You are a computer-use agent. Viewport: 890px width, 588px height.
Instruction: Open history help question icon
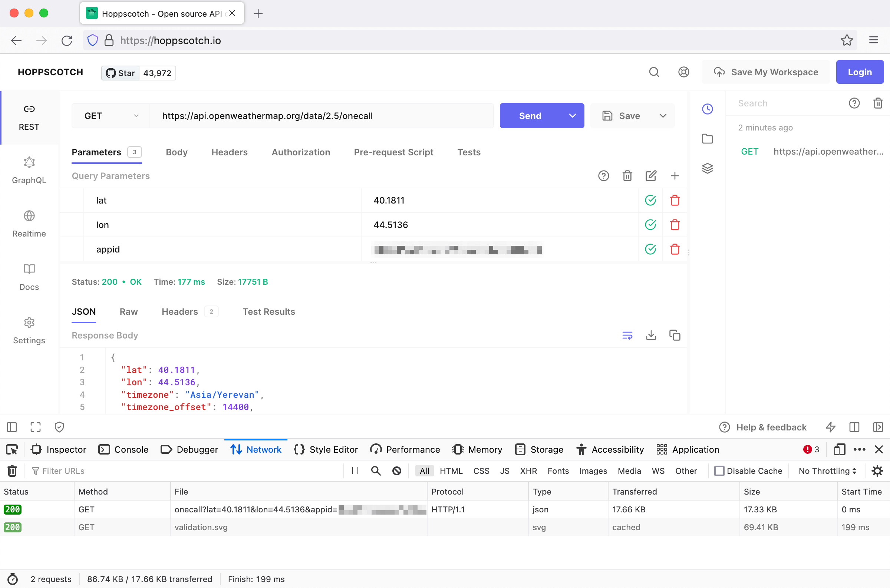pyautogui.click(x=854, y=103)
